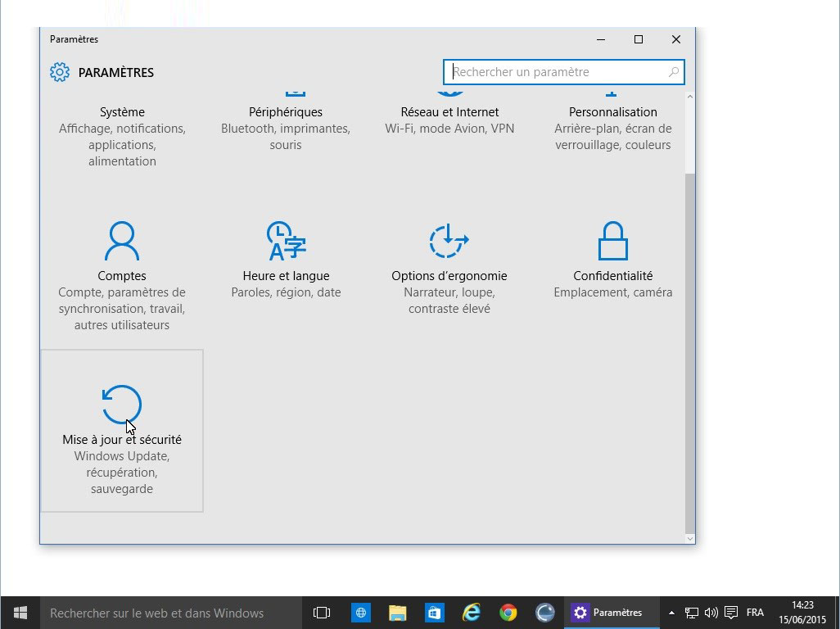Screen dimensions: 840x629
Task: Open the Personnalisation category
Action: click(x=612, y=112)
